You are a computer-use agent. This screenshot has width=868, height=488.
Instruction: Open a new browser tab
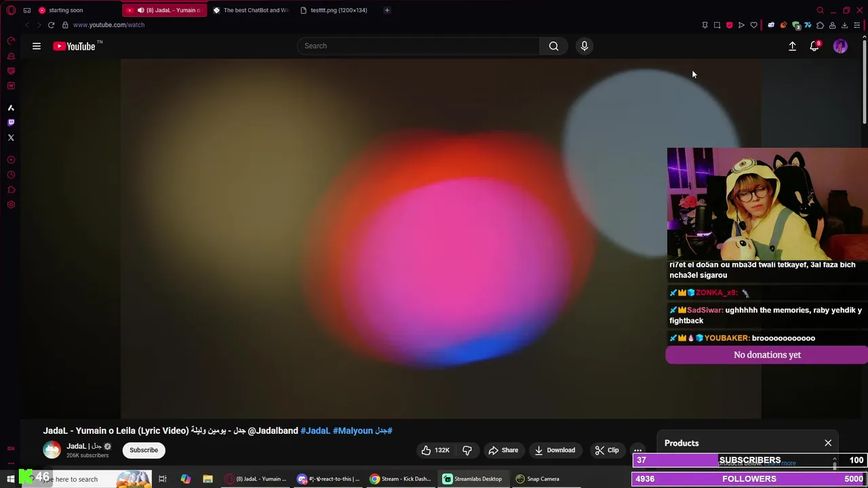coord(387,10)
